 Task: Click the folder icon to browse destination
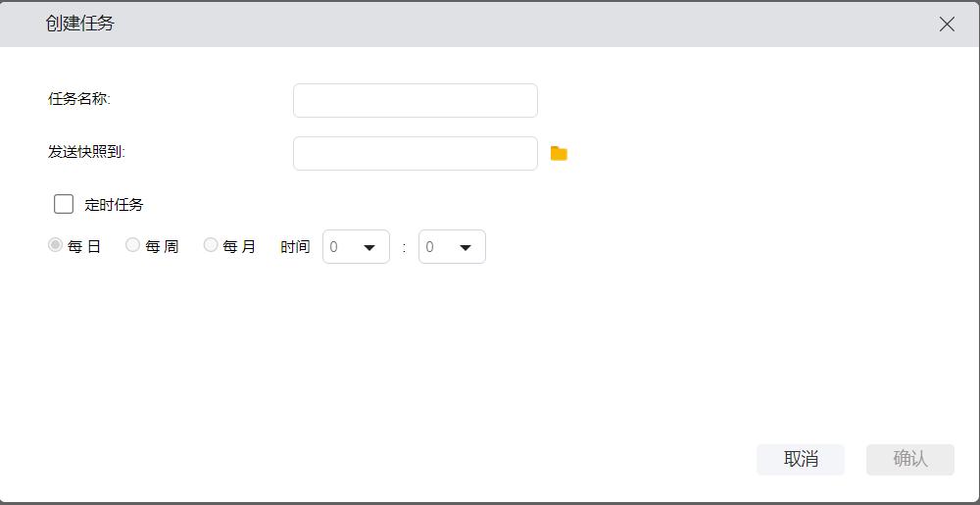[x=559, y=153]
